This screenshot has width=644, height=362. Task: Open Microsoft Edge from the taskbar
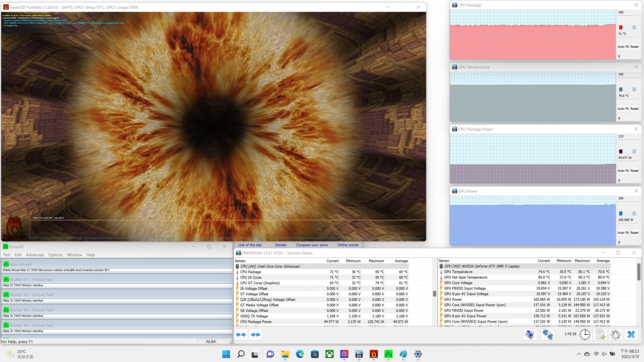click(300, 354)
